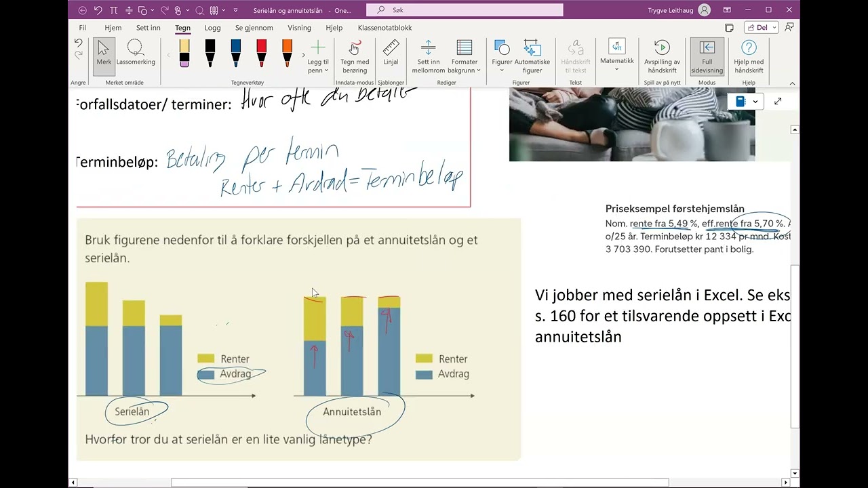
Task: Open Customize Quick Access Toolbar dropdown
Action: click(x=235, y=10)
